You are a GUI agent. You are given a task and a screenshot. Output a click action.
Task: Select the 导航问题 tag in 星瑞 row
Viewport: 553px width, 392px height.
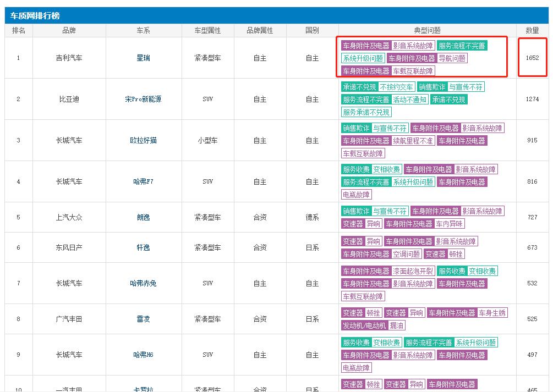[x=452, y=58]
